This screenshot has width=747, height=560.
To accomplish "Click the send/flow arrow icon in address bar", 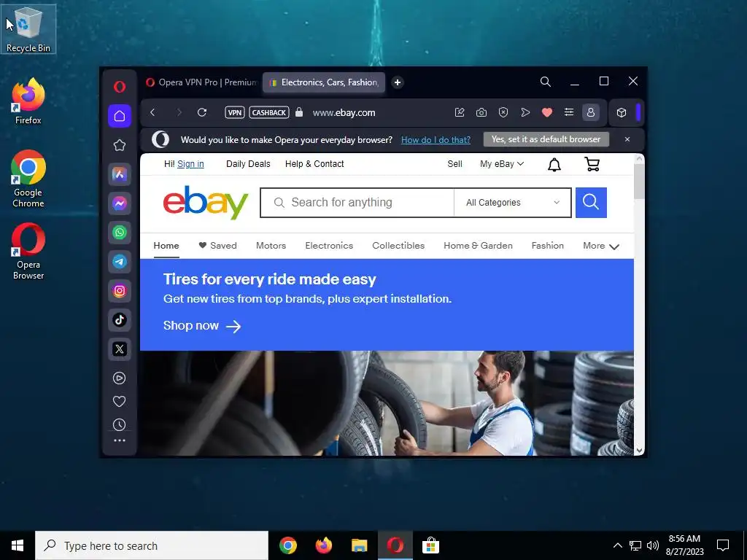I will (x=525, y=112).
